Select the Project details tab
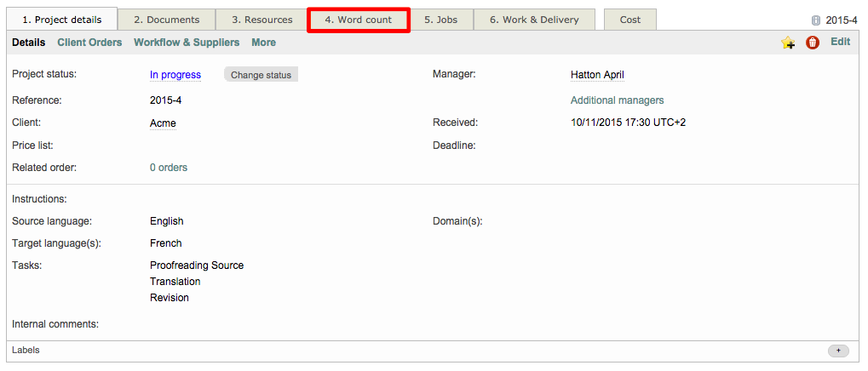The image size is (868, 371). [x=61, y=20]
